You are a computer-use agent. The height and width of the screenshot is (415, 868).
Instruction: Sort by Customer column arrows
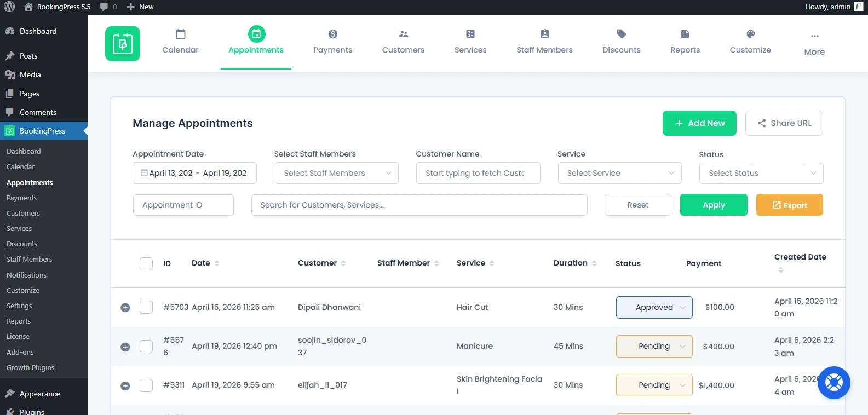[x=343, y=263]
